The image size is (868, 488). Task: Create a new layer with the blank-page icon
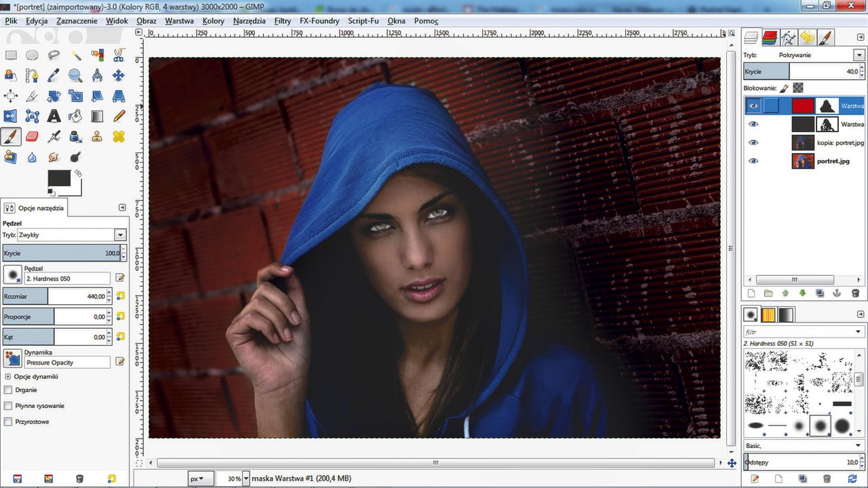click(x=751, y=293)
